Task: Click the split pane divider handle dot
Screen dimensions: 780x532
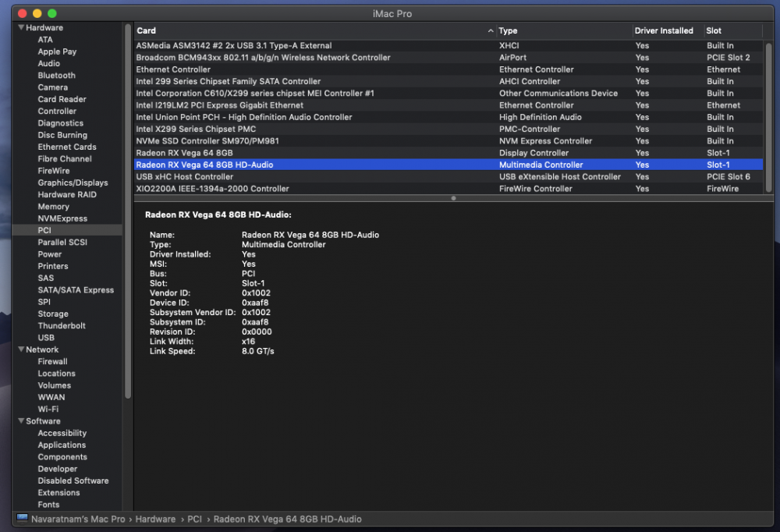Action: point(453,198)
